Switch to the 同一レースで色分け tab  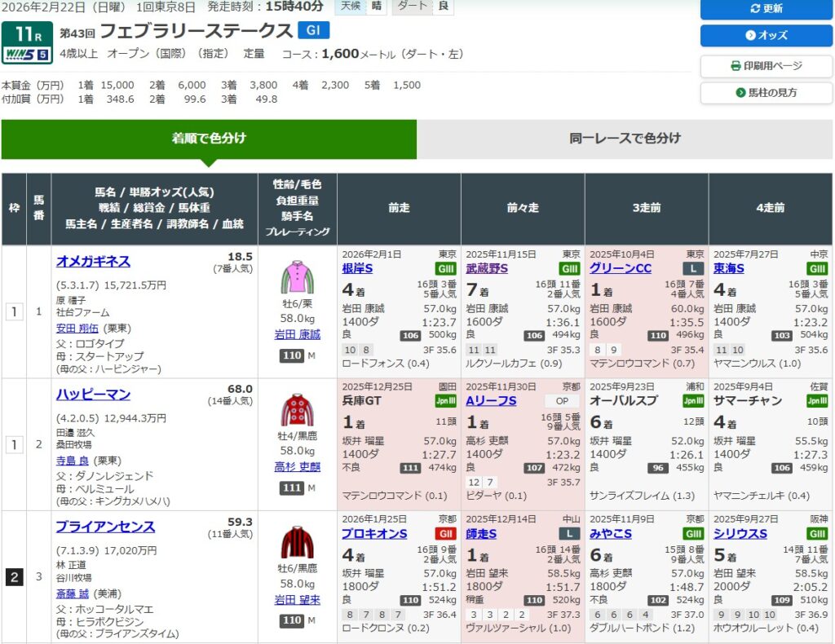(625, 139)
